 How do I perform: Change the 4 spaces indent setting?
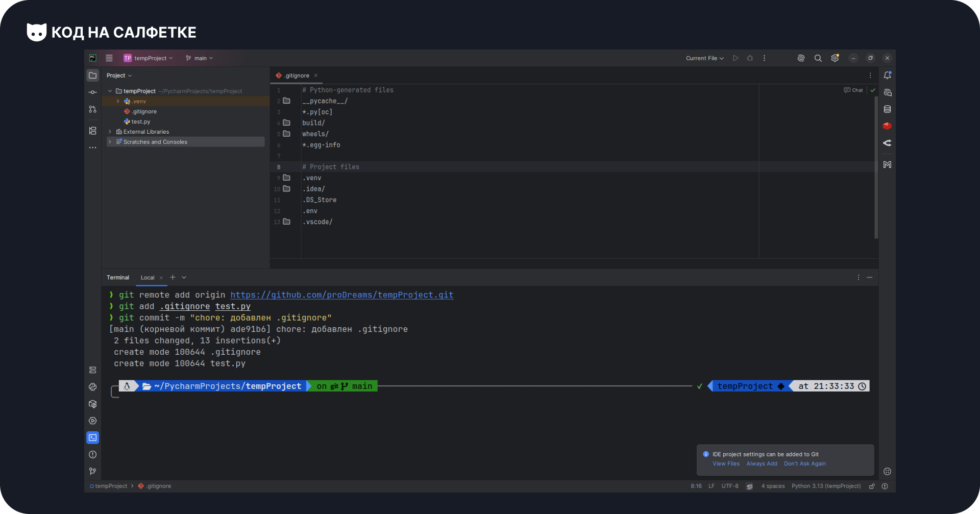coord(773,486)
